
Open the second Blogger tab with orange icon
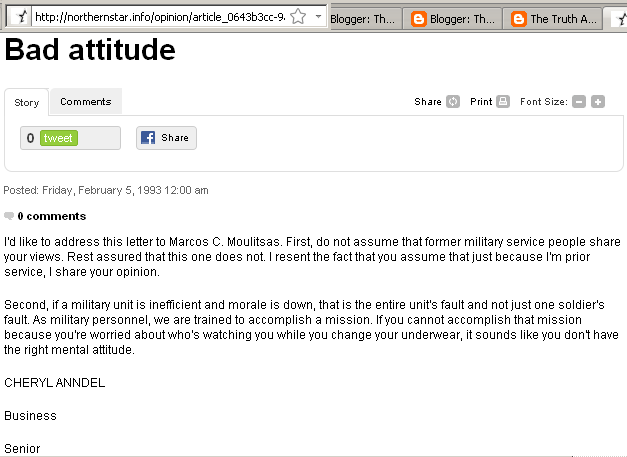coord(453,19)
